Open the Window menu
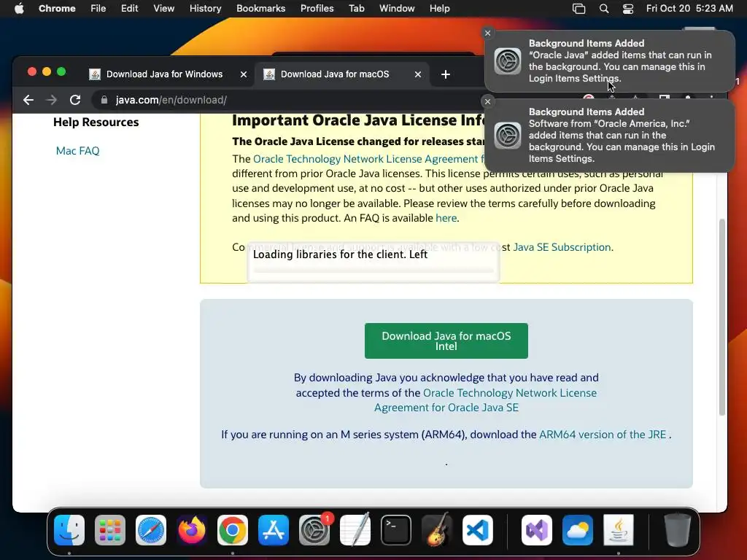The height and width of the screenshot is (560, 747). pos(397,9)
